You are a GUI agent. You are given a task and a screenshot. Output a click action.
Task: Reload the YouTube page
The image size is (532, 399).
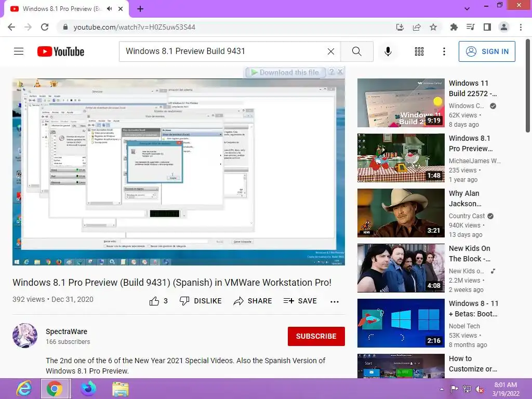click(45, 27)
